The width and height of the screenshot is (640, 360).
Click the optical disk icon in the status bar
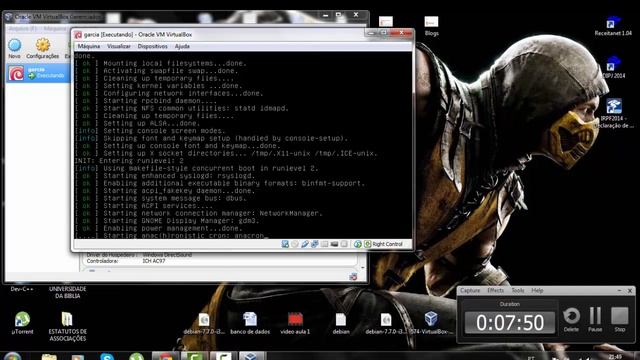(295, 244)
